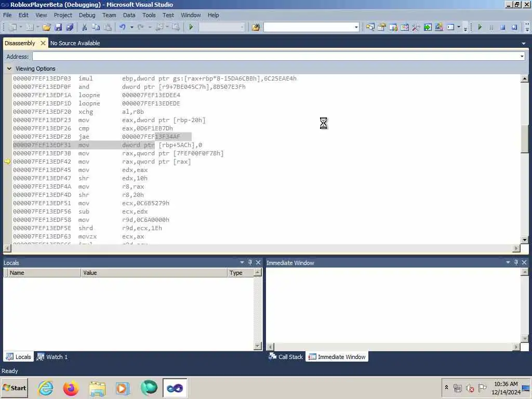Click into the Address input field
Viewport: 532px width, 399px height.
click(x=275, y=56)
